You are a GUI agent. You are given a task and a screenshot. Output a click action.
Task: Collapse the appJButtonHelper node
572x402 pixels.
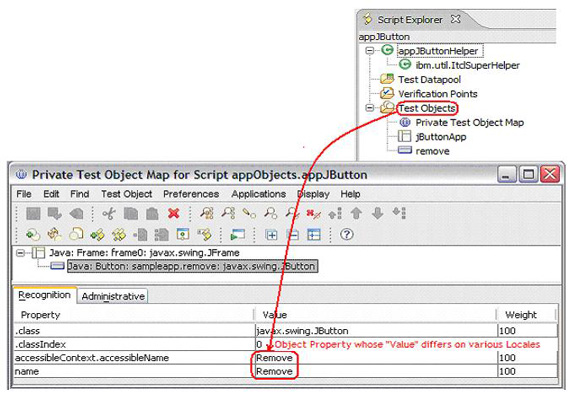coord(370,51)
